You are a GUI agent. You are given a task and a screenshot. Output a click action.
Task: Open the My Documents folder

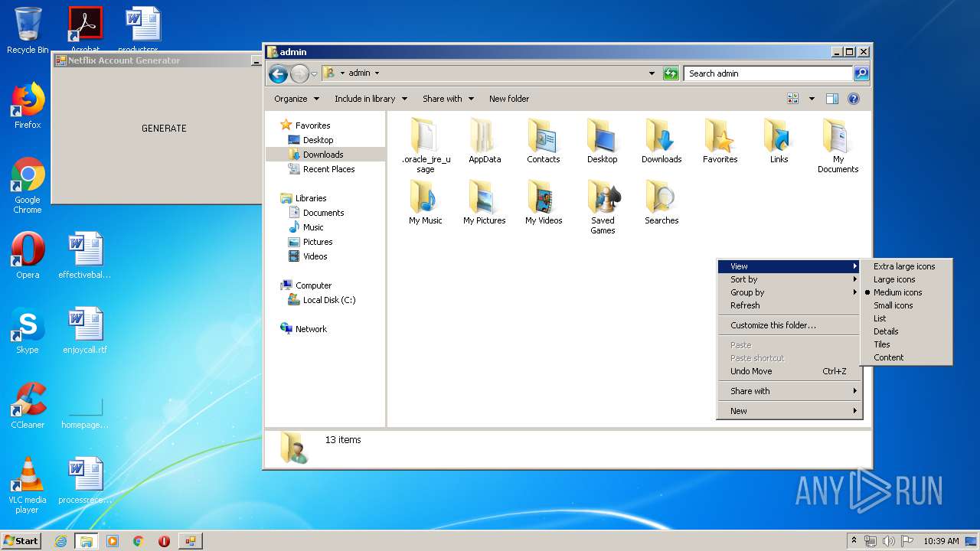click(x=838, y=145)
